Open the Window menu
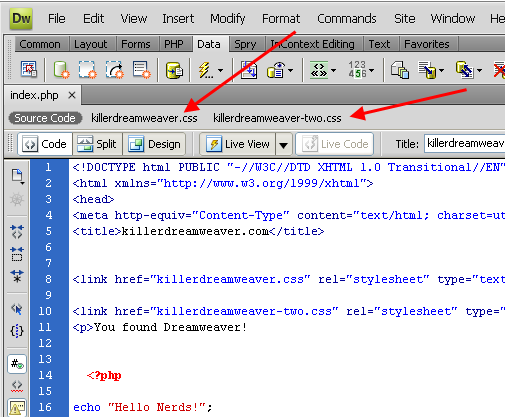The image size is (505, 417). coord(453,19)
